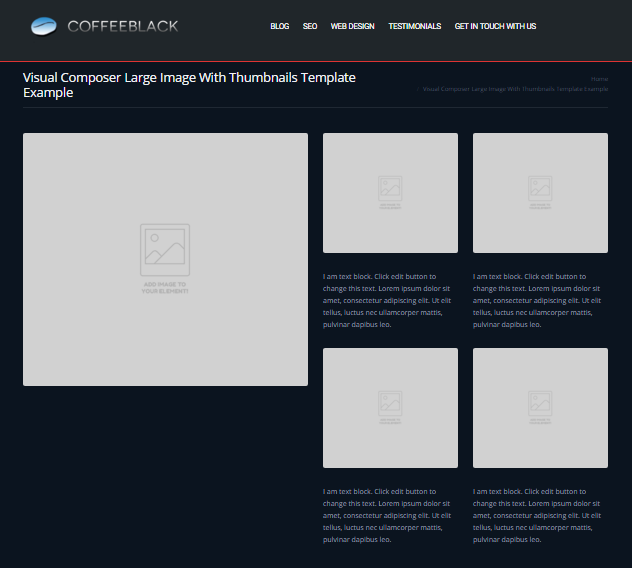632x568 pixels.
Task: Go to the SEO page
Action: (x=310, y=26)
